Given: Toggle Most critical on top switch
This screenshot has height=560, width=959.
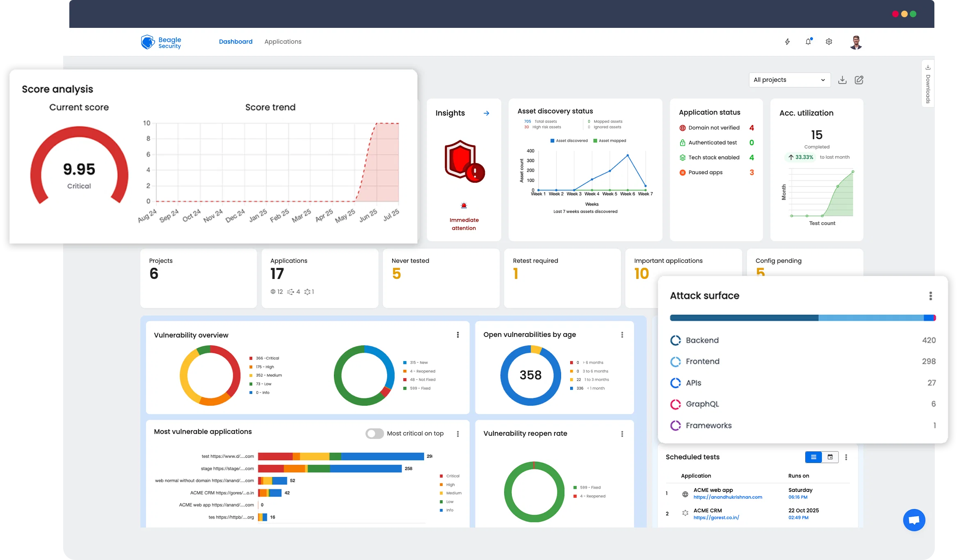Looking at the screenshot, I should (x=374, y=433).
